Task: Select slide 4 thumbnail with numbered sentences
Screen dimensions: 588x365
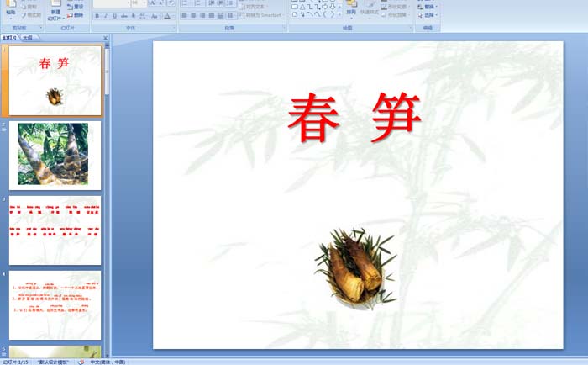Action: pyautogui.click(x=55, y=305)
